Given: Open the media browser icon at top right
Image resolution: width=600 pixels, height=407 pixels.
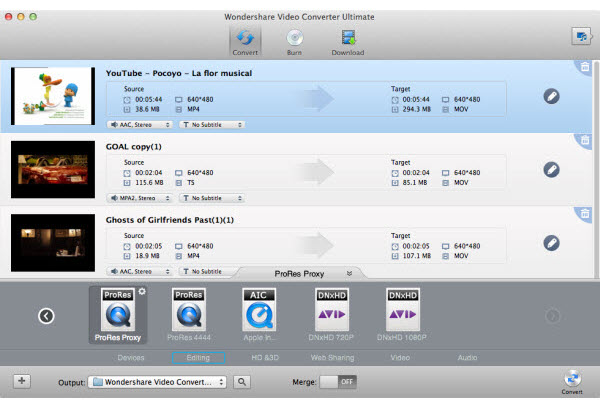Looking at the screenshot, I should [x=582, y=37].
